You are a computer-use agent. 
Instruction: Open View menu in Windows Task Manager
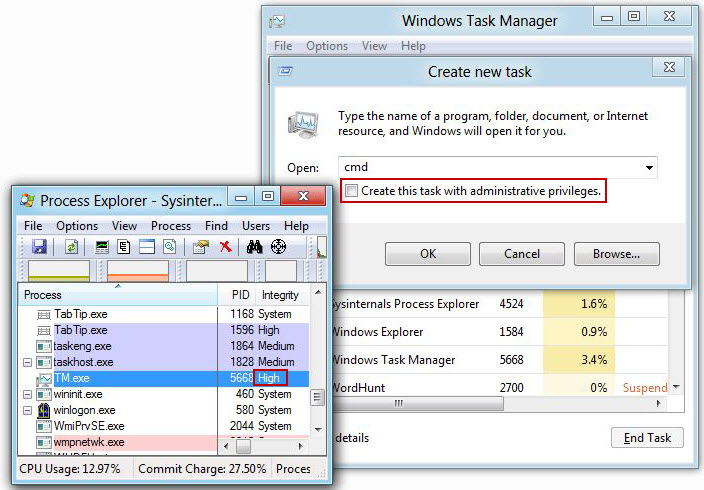[374, 46]
